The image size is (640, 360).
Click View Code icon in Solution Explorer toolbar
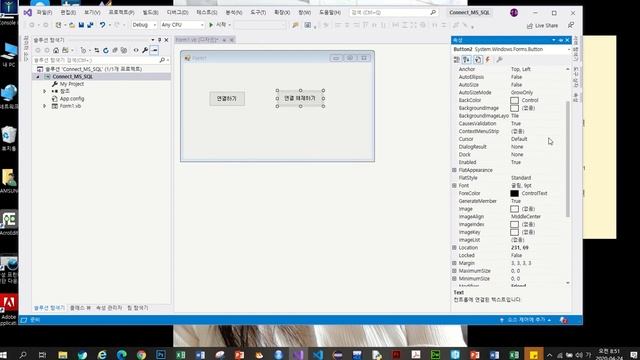(x=136, y=50)
